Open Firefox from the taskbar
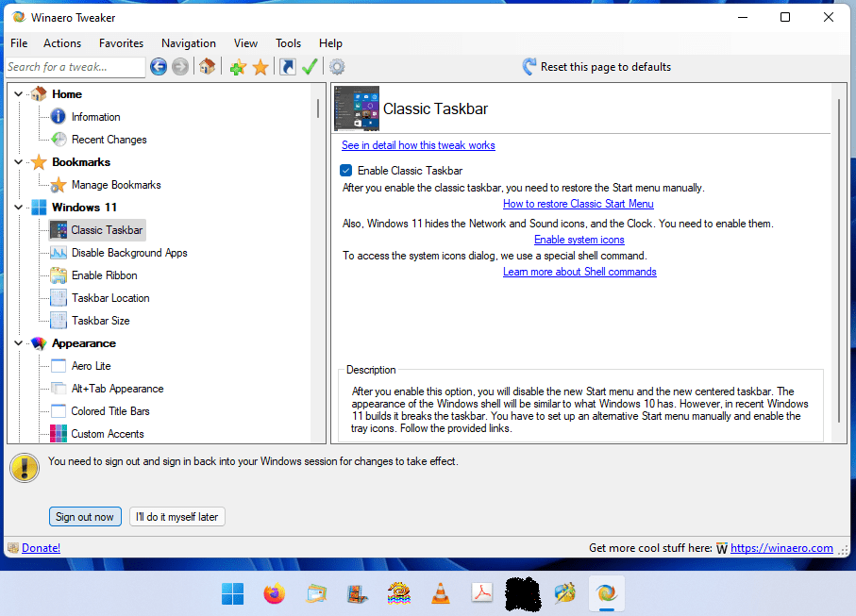The image size is (856, 616). pyautogui.click(x=274, y=593)
